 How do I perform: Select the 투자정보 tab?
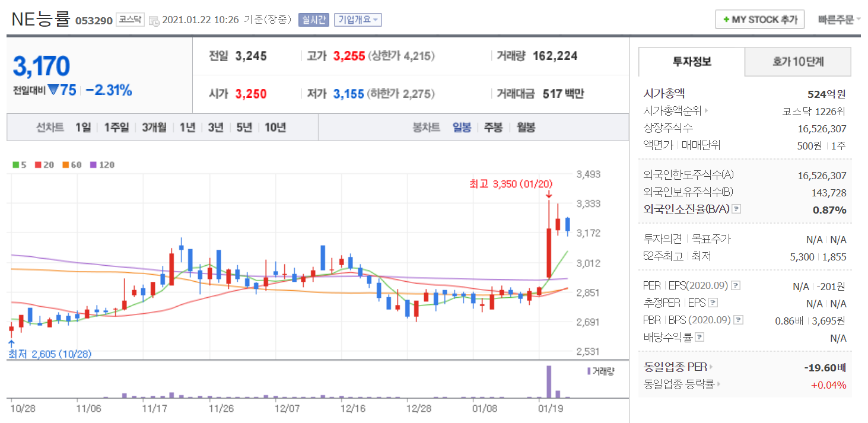pyautogui.click(x=692, y=62)
